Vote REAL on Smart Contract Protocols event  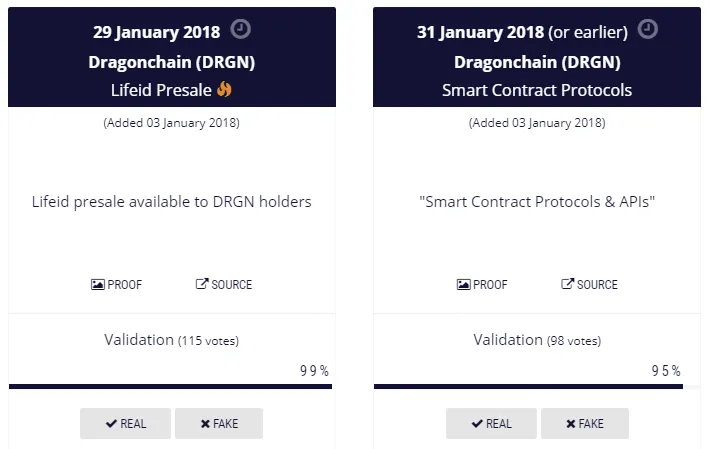click(491, 424)
